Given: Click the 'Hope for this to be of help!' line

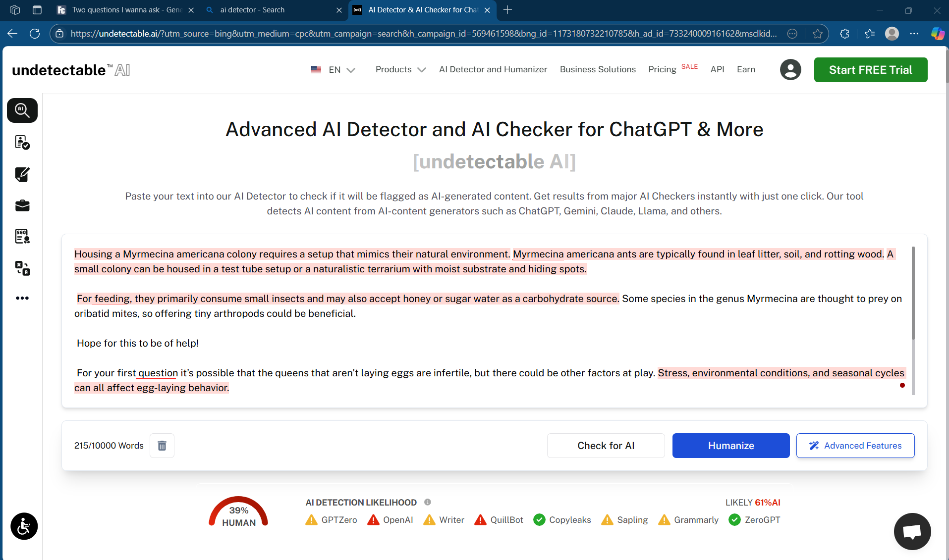Looking at the screenshot, I should pyautogui.click(x=138, y=343).
